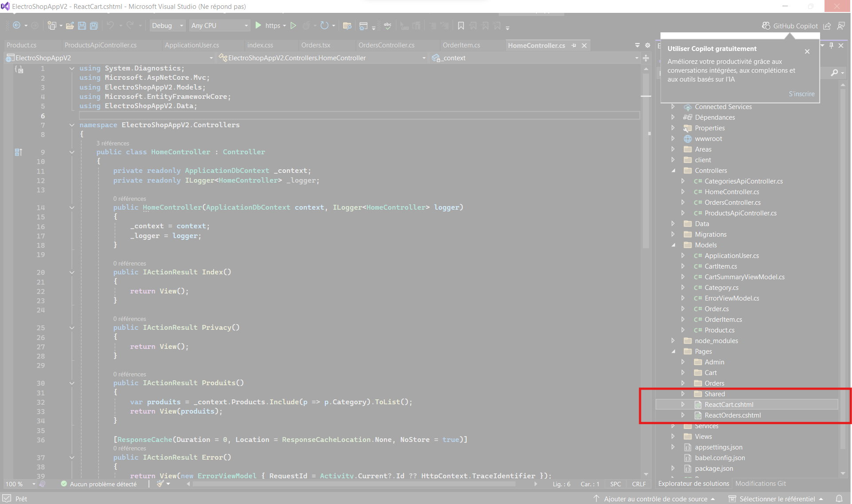Click the S'inscrire link in Copilot popup
The image size is (852, 504).
point(801,94)
